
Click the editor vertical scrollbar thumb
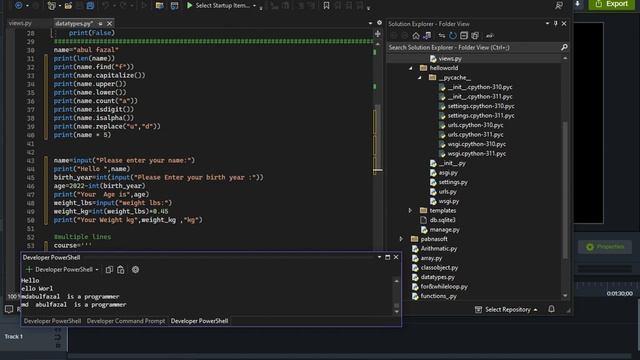(x=378, y=137)
